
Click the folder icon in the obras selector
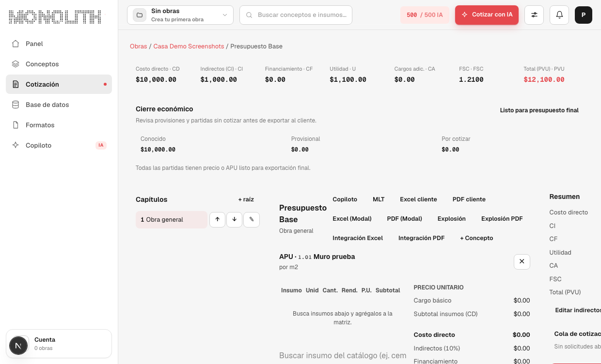140,15
